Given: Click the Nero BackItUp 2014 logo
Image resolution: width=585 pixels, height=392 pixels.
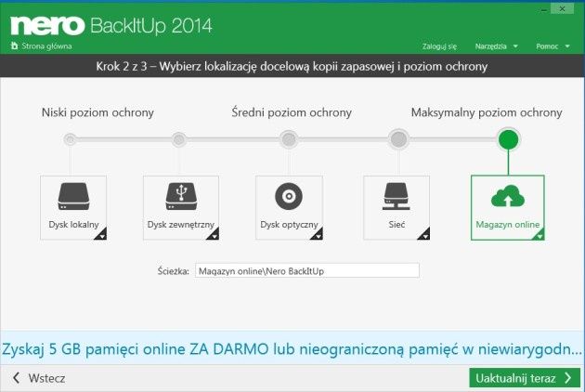Looking at the screenshot, I should [111, 25].
